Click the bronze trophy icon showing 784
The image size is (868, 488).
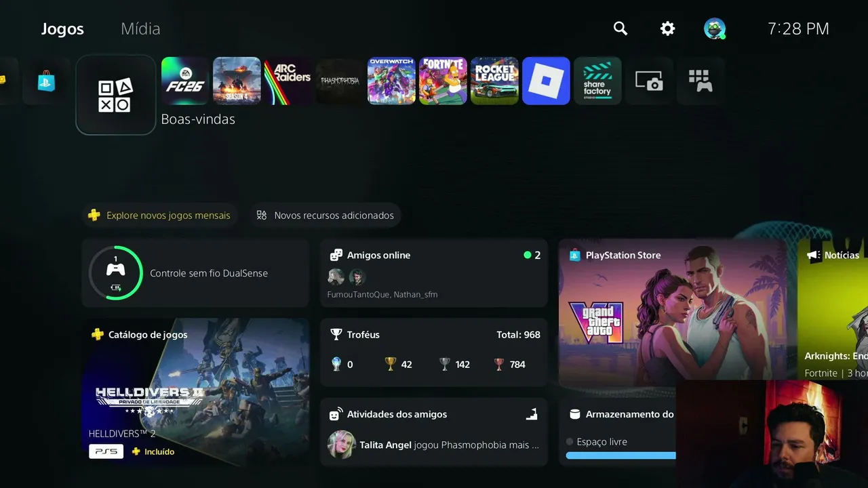(x=499, y=364)
